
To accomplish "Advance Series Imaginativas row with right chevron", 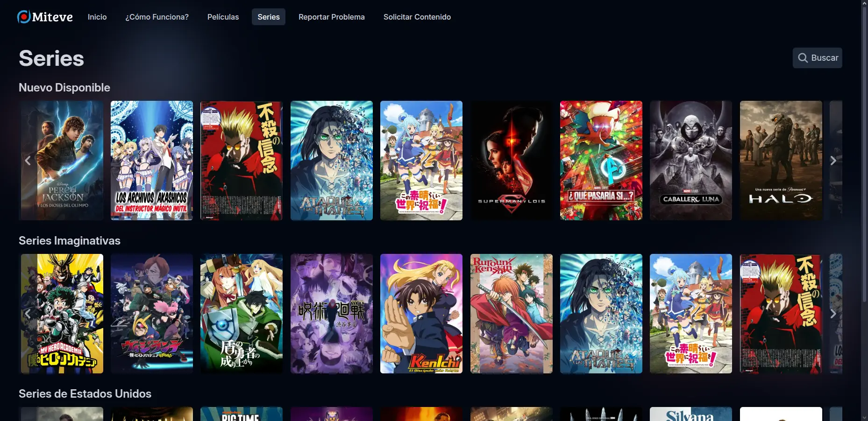I will pyautogui.click(x=833, y=314).
